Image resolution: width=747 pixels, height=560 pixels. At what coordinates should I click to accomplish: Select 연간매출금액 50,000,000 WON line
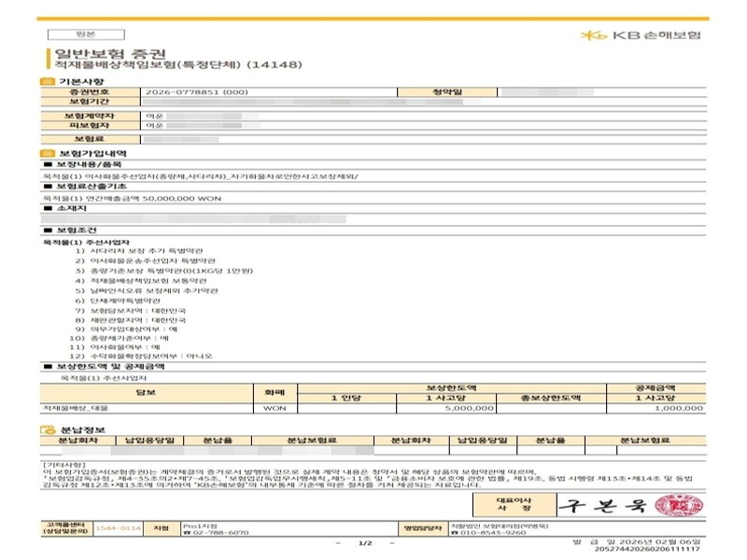(x=133, y=199)
